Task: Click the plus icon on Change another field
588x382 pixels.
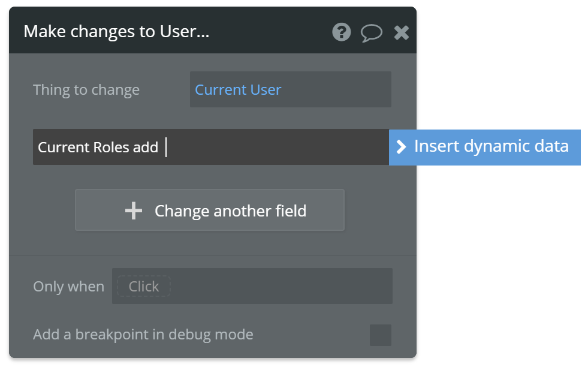Action: coord(134,210)
